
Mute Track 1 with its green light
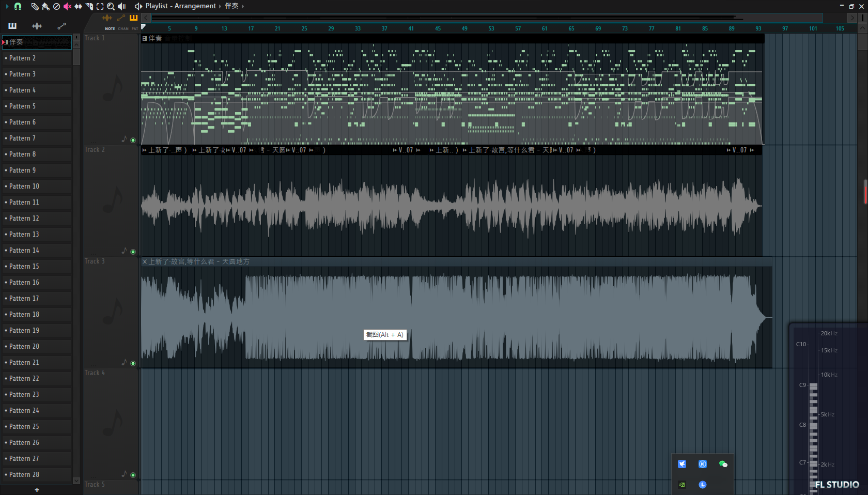coord(133,140)
